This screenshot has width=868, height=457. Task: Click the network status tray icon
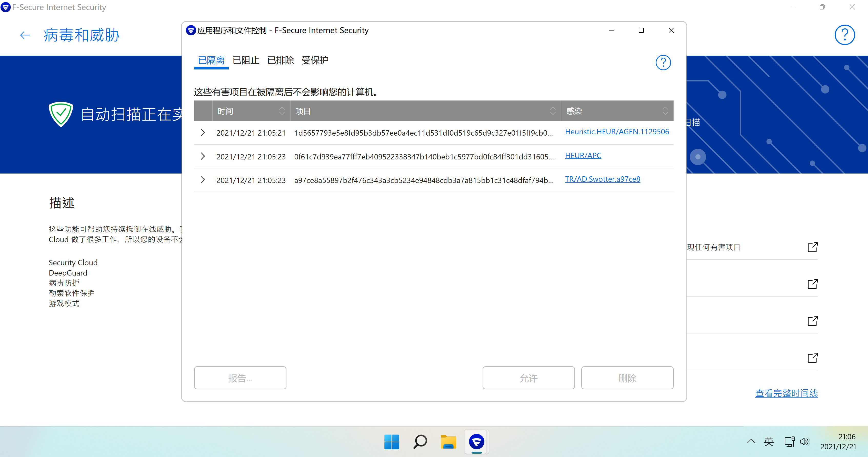[789, 442]
